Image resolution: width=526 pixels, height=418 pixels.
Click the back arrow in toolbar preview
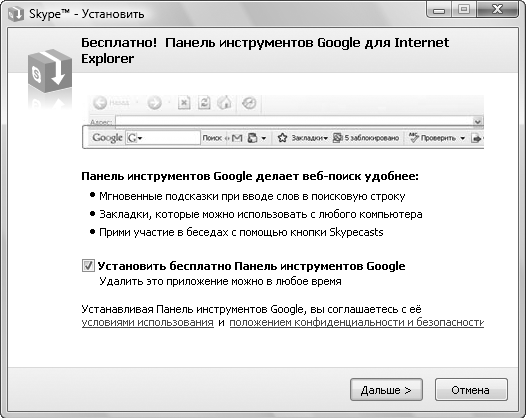pos(100,103)
